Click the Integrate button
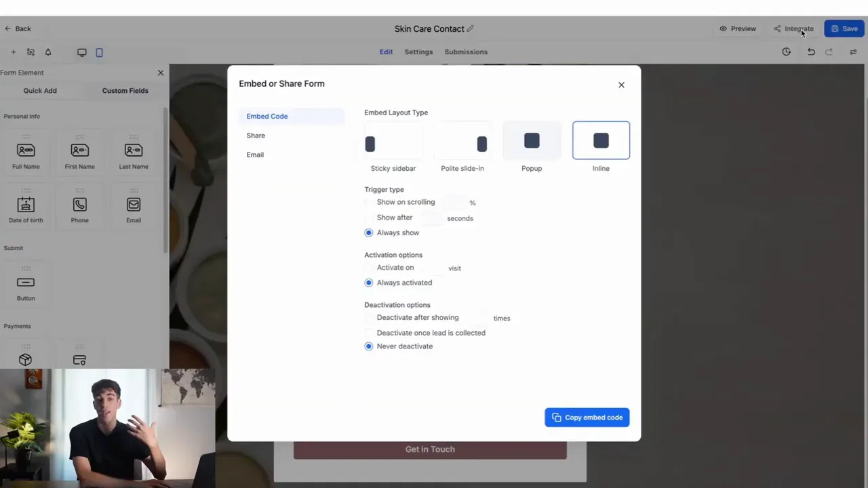The width and height of the screenshot is (868, 488). [793, 28]
